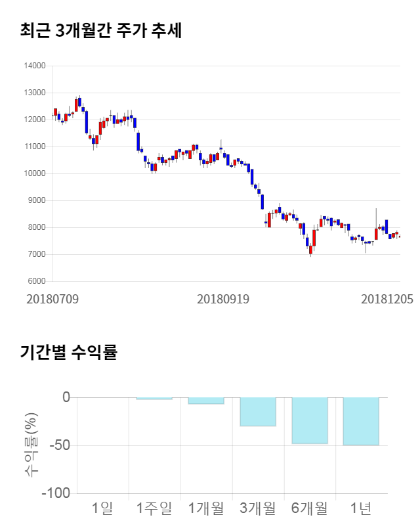This screenshot has width=420, height=532.
Task: Click the 최근 3개월간 주가 추세 heading
Action: [101, 30]
